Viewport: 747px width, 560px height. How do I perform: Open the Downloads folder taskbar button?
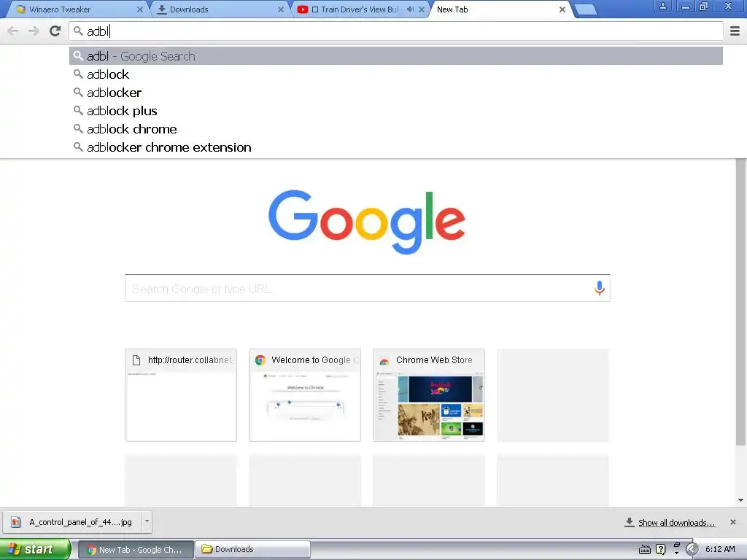(x=252, y=549)
